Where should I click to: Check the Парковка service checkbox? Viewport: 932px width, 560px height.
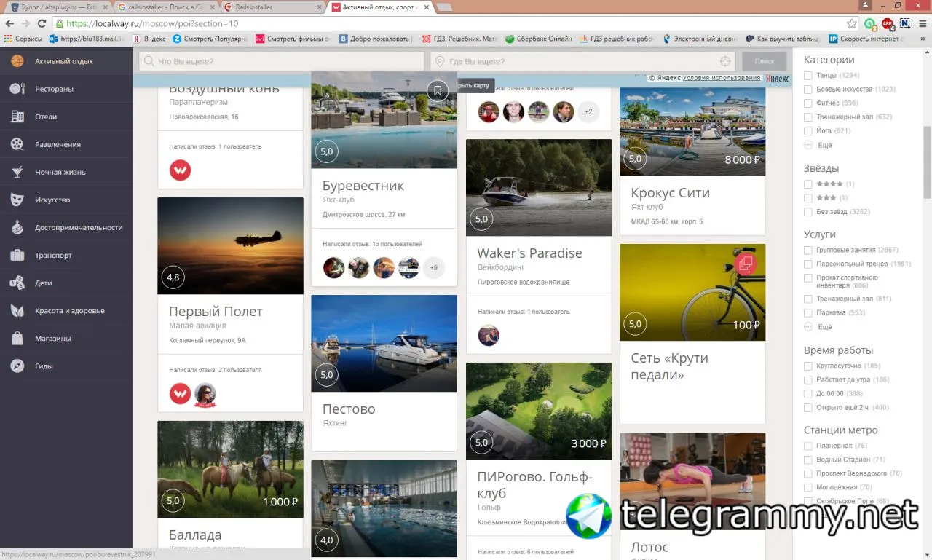808,313
